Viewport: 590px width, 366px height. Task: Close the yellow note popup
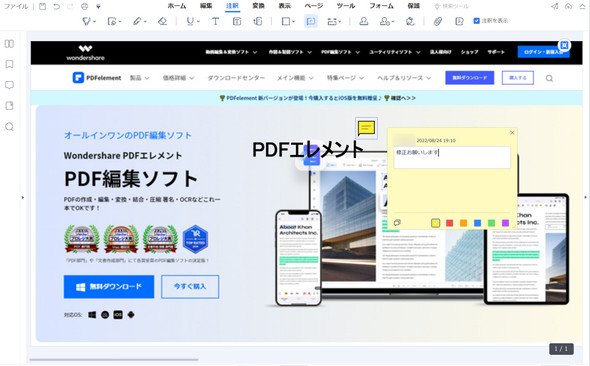tap(512, 133)
